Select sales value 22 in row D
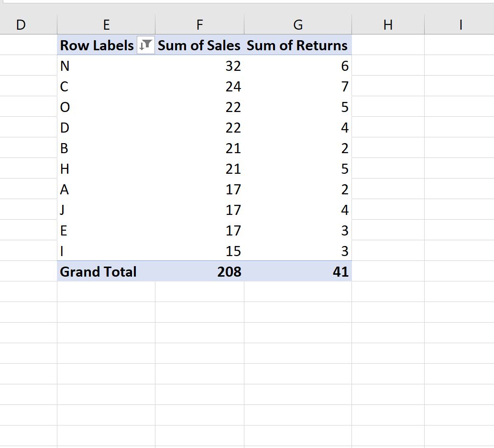The width and height of the screenshot is (494, 448). tap(199, 127)
